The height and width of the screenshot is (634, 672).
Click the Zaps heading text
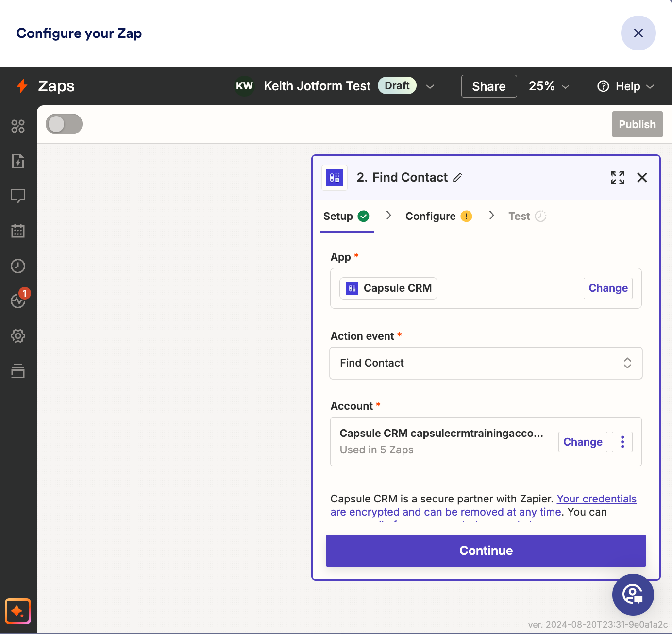click(x=56, y=86)
